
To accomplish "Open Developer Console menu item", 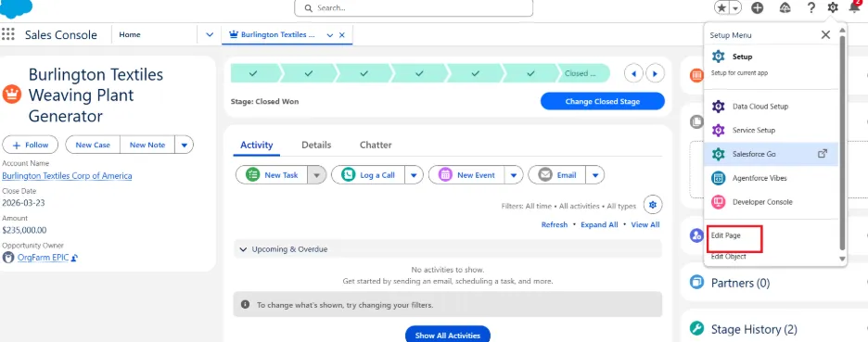I will (772, 202).
